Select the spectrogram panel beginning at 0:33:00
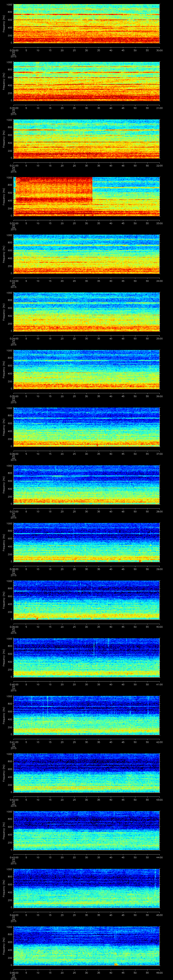The image size is (173, 980). tap(86, 254)
